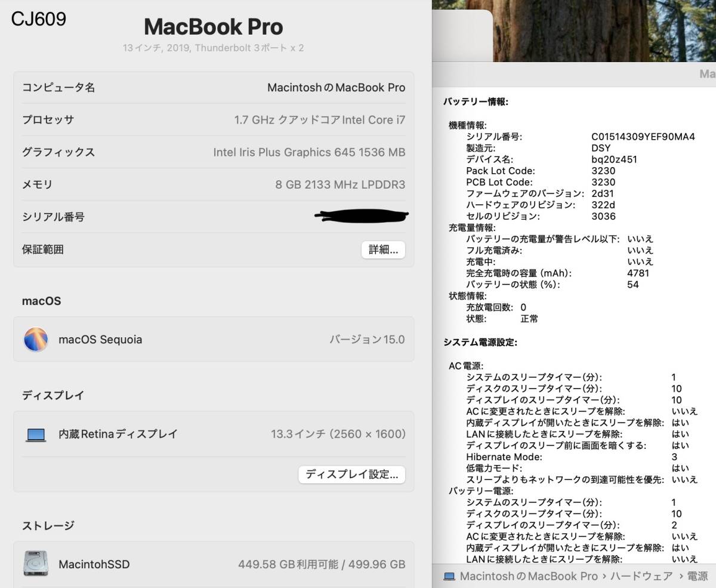The height and width of the screenshot is (588, 716).
Task: Click storage text 449.58 GB利用可能 / 499.96 GB
Action: point(322,564)
